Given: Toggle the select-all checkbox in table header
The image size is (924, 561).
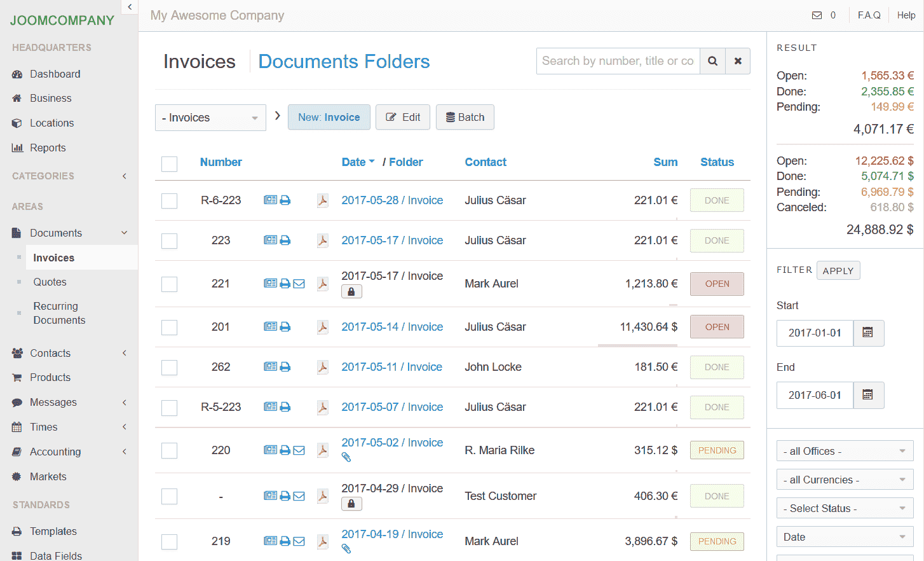Looking at the screenshot, I should 169,163.
